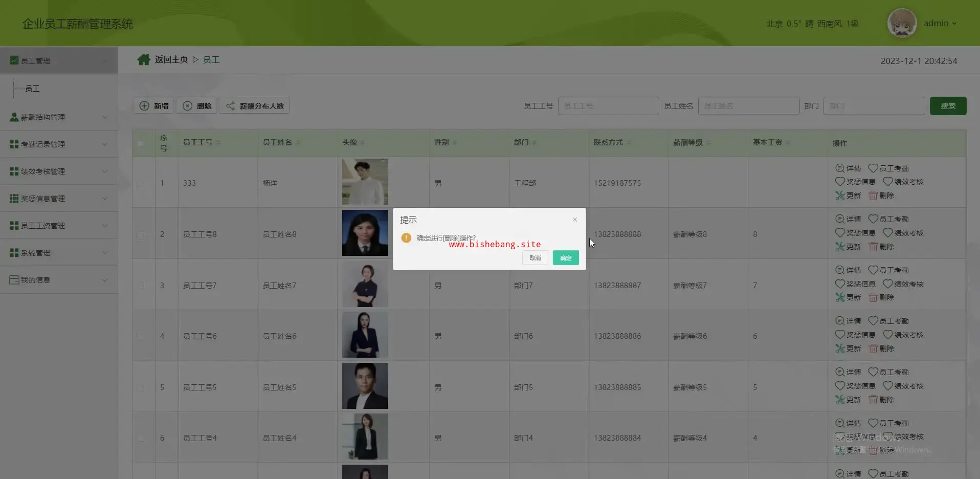Open the 系统管理 sidebar menu

click(x=59, y=253)
